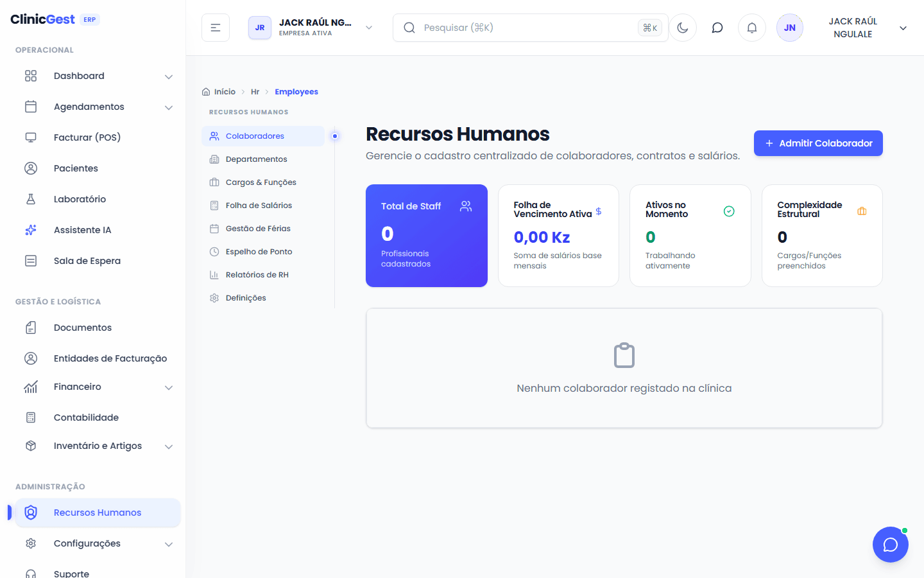
Task: Click the people icon on Total de Staff
Action: (x=466, y=206)
